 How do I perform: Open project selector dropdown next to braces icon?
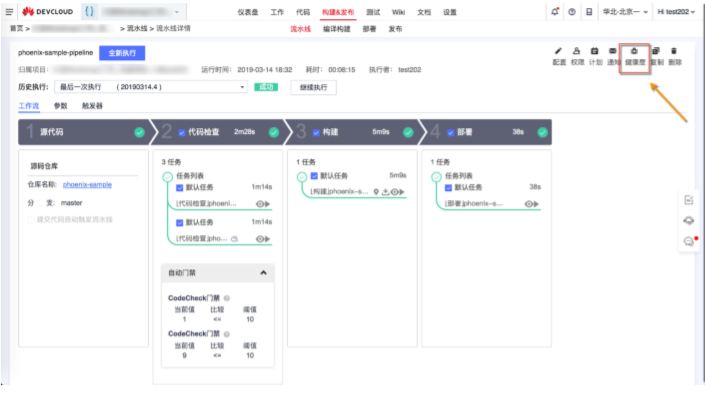(x=141, y=12)
